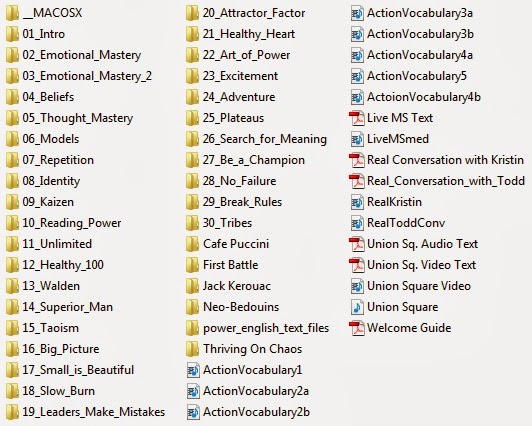The width and height of the screenshot is (532, 426).
Task: Select the 30_Tribes folder icon
Action: point(193,223)
